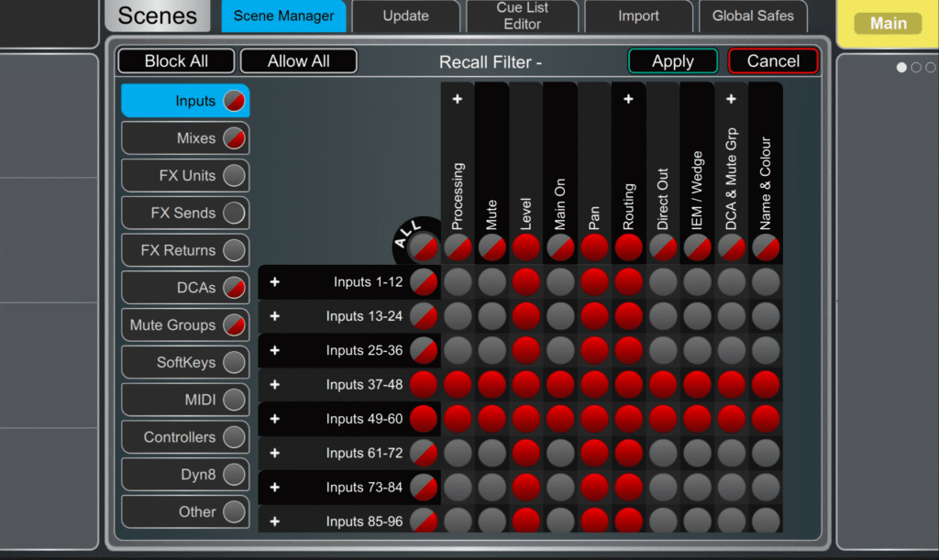
Task: Select the Mixes filter category
Action: (185, 138)
